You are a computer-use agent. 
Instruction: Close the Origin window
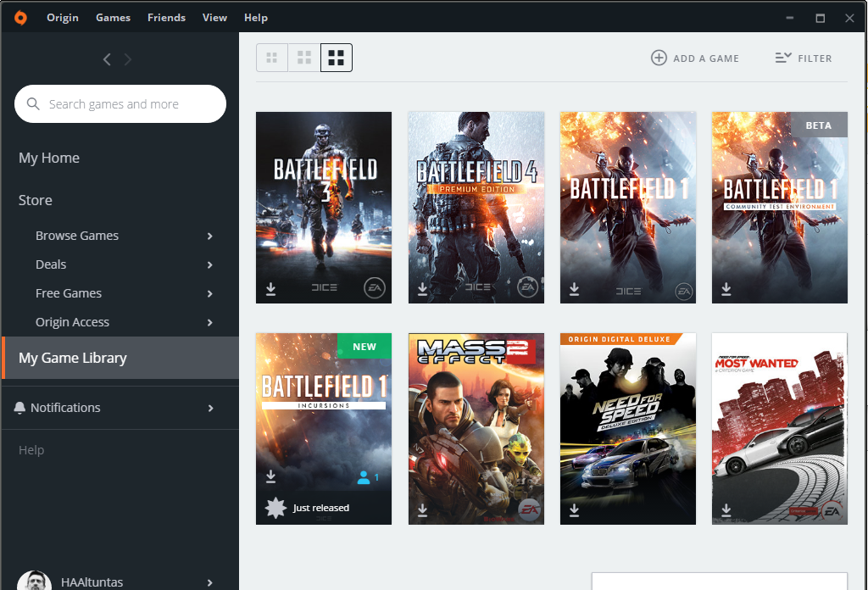point(849,18)
